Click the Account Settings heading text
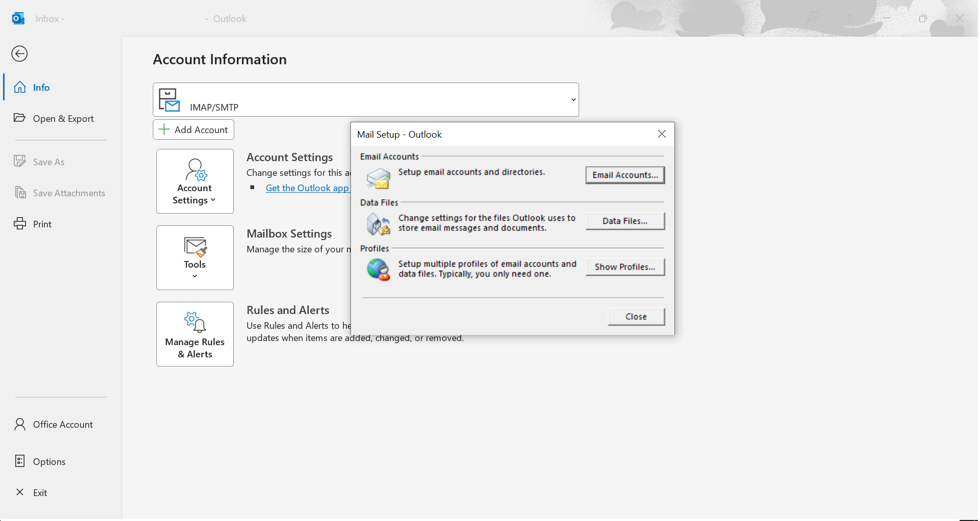Image resolution: width=980 pixels, height=521 pixels. 290,157
